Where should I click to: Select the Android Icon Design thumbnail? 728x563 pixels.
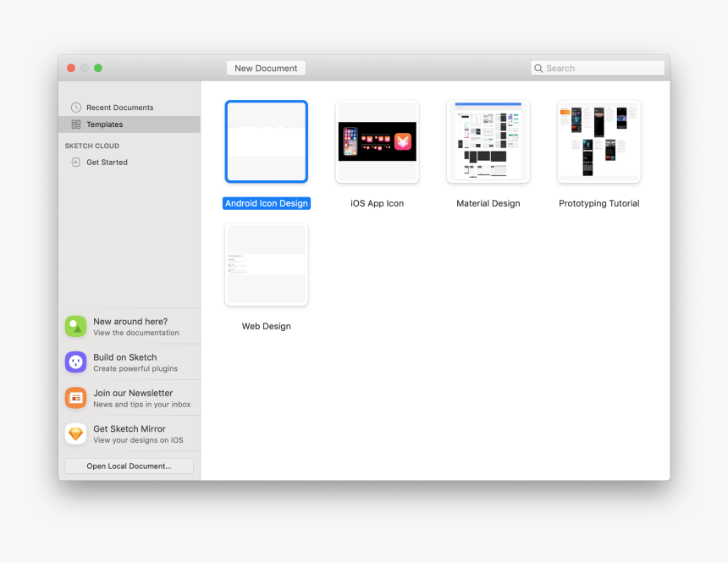267,141
